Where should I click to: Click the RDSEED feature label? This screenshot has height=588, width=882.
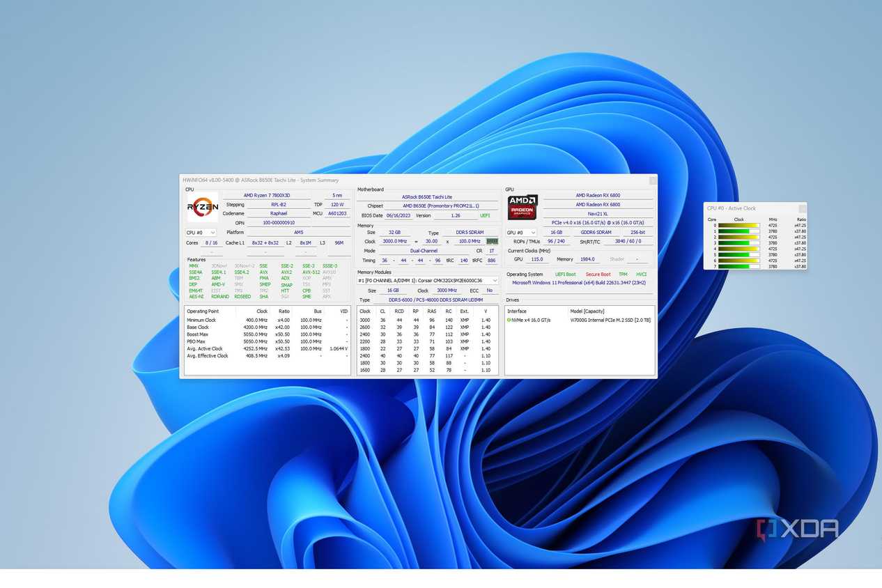click(x=242, y=297)
